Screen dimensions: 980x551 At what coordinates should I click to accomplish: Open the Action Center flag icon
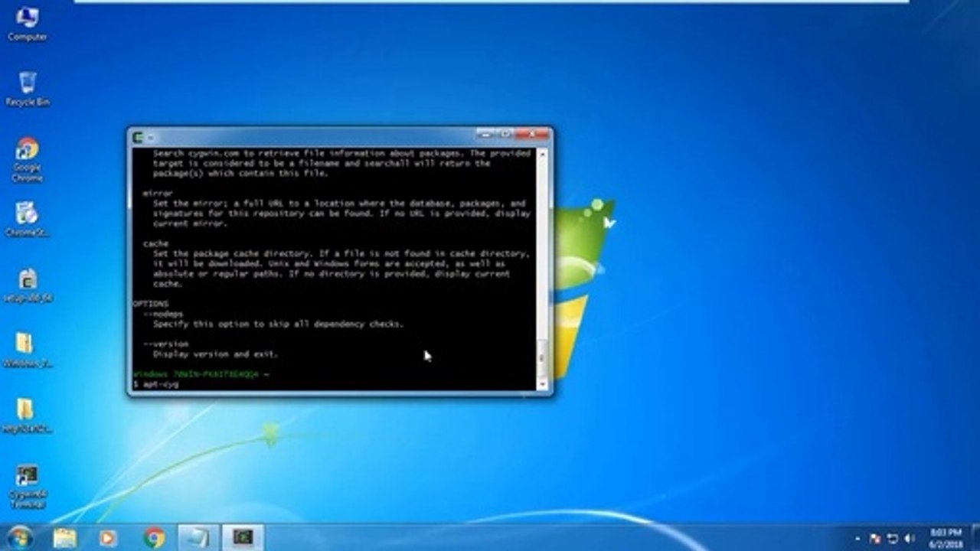click(x=875, y=539)
